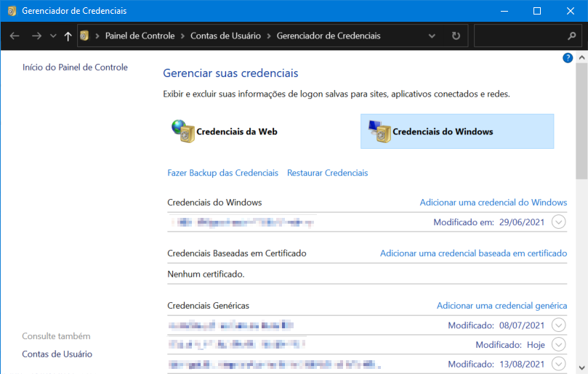The width and height of the screenshot is (588, 374).
Task: Select the generic credential entry dated 13/08/2021
Action: click(367, 364)
